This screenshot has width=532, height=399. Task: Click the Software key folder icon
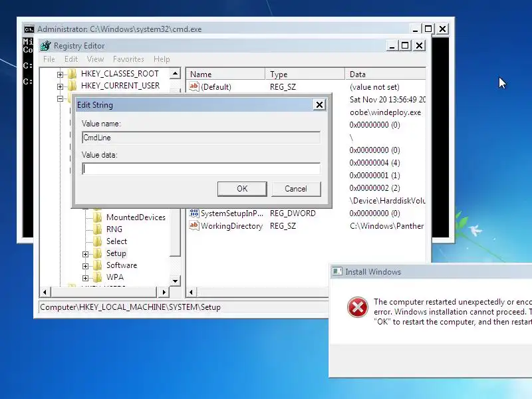click(x=97, y=265)
